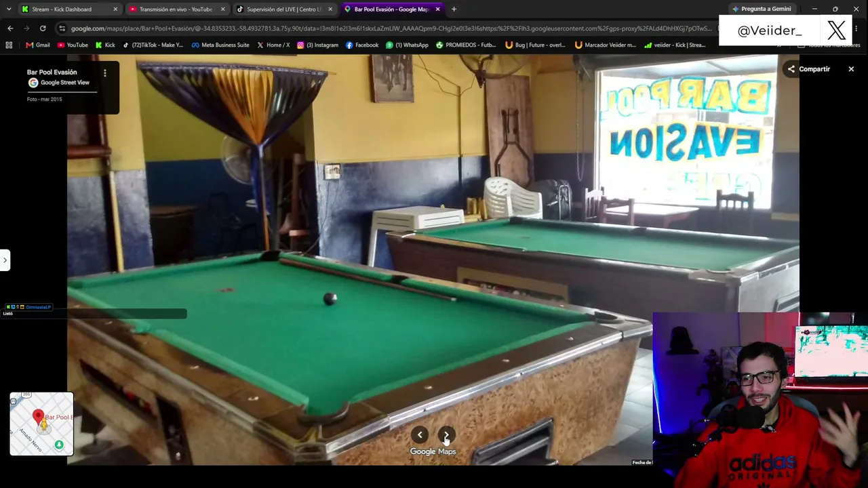This screenshot has height=488, width=868.
Task: Click the Bar Pool Evasión photo title
Action: 52,72
